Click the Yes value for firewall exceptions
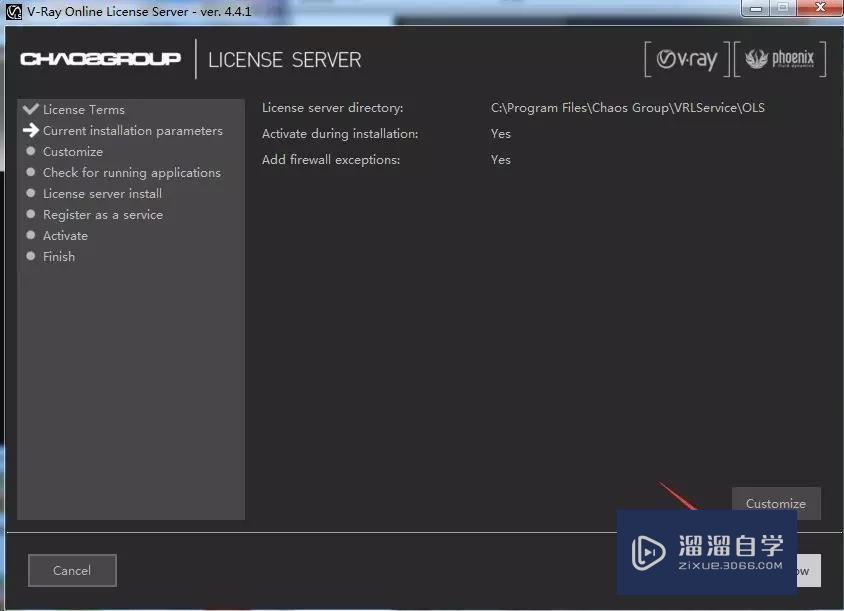 501,160
